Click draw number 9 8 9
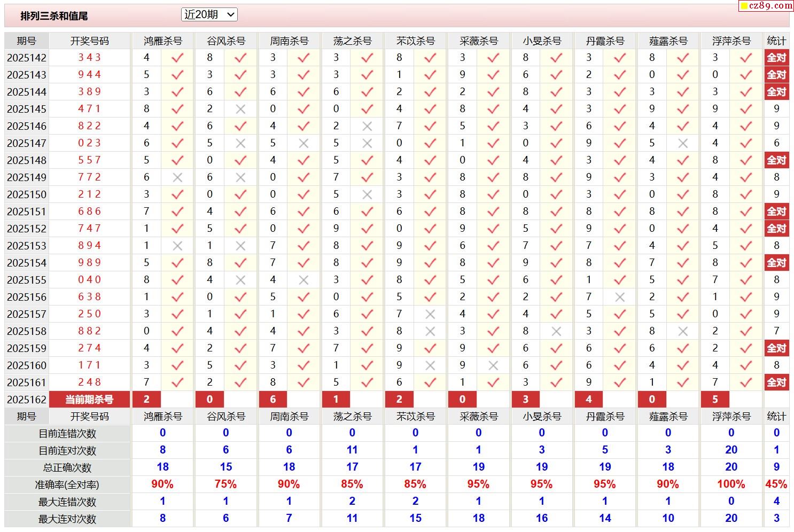 pos(89,263)
